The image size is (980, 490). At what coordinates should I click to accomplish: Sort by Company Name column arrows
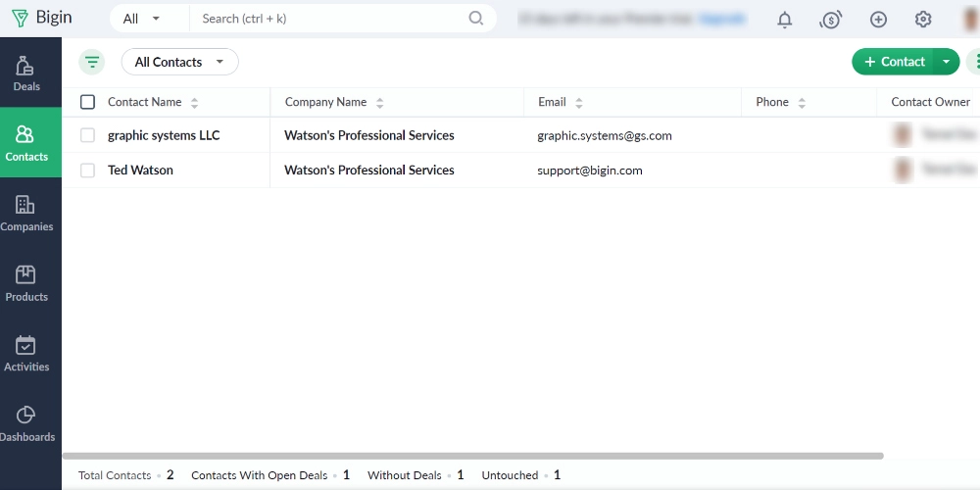click(x=379, y=103)
